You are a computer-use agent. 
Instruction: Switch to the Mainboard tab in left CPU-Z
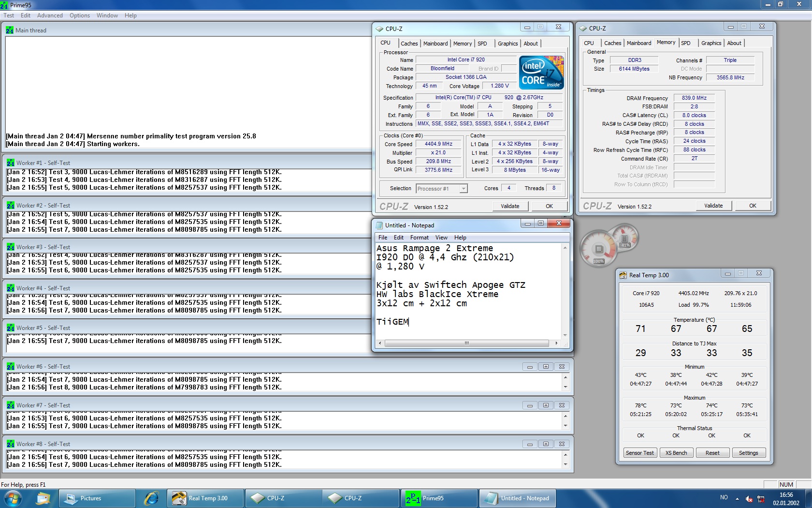435,44
